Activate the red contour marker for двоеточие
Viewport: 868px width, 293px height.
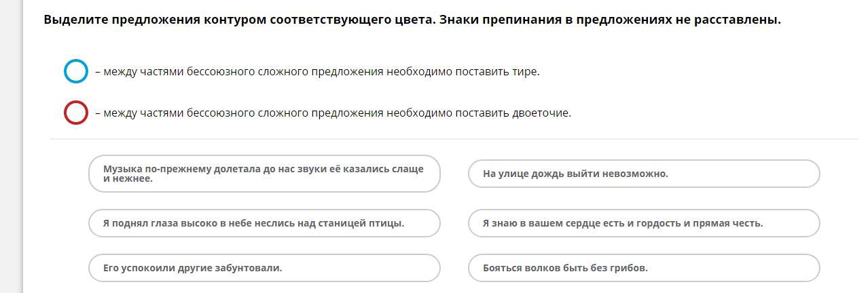[76, 113]
